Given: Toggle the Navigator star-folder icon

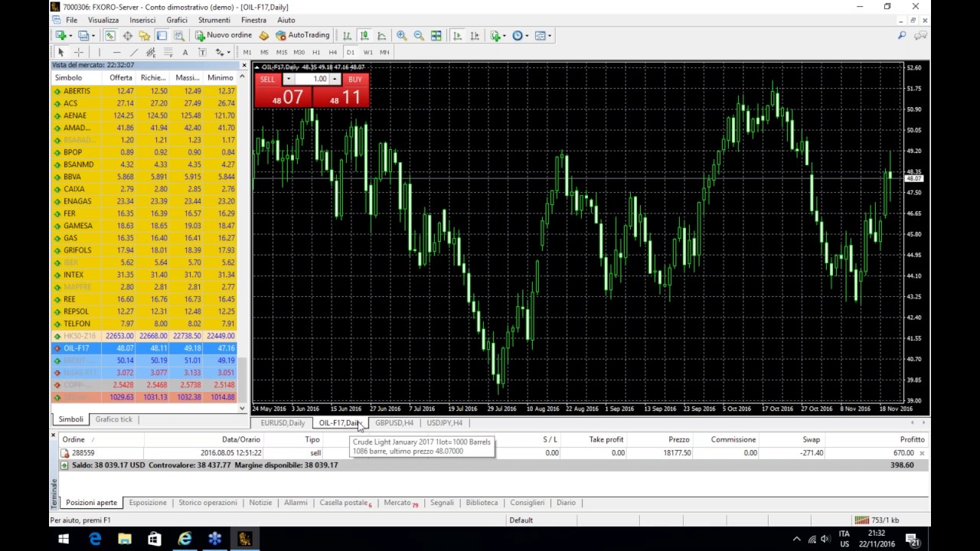Looking at the screenshot, I should click(144, 35).
